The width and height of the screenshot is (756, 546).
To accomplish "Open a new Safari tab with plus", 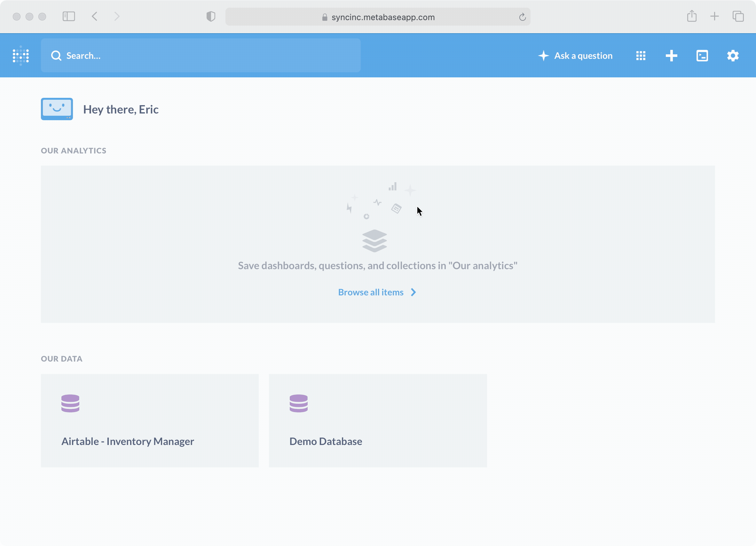I will [x=714, y=16].
